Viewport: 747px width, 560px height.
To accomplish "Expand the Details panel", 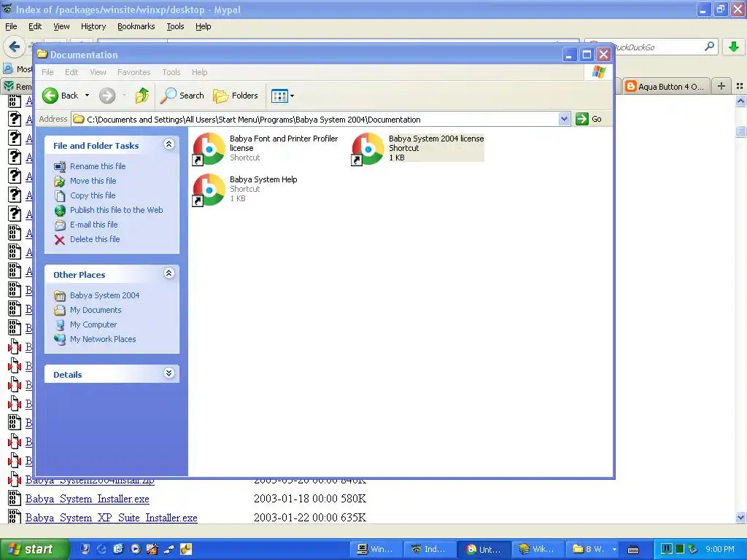I will click(169, 373).
